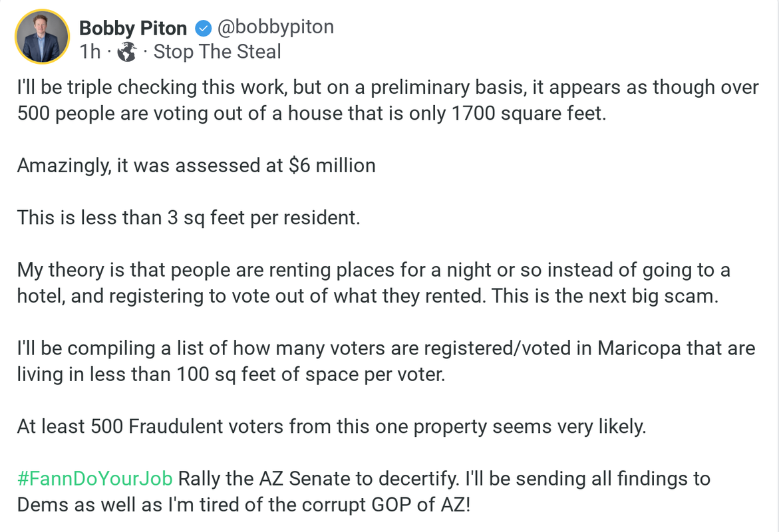This screenshot has height=532, width=779.
Task: Open Bobby Piton's profile picture
Action: tap(42, 37)
